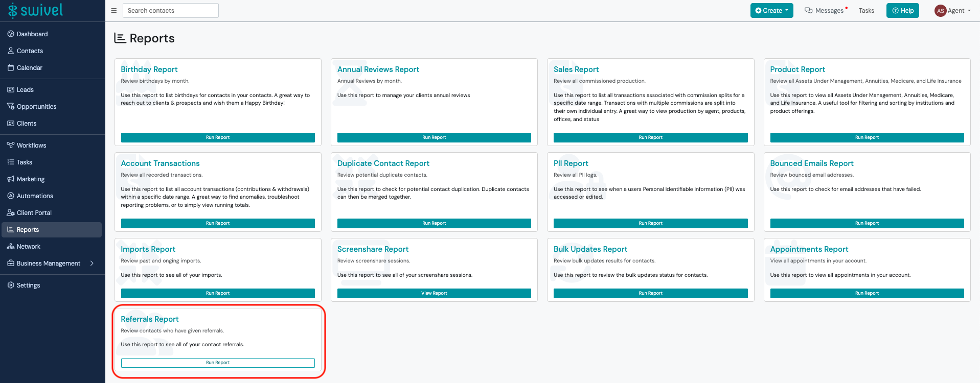980x383 pixels.
Task: Open the Create dropdown button
Action: [x=771, y=11]
